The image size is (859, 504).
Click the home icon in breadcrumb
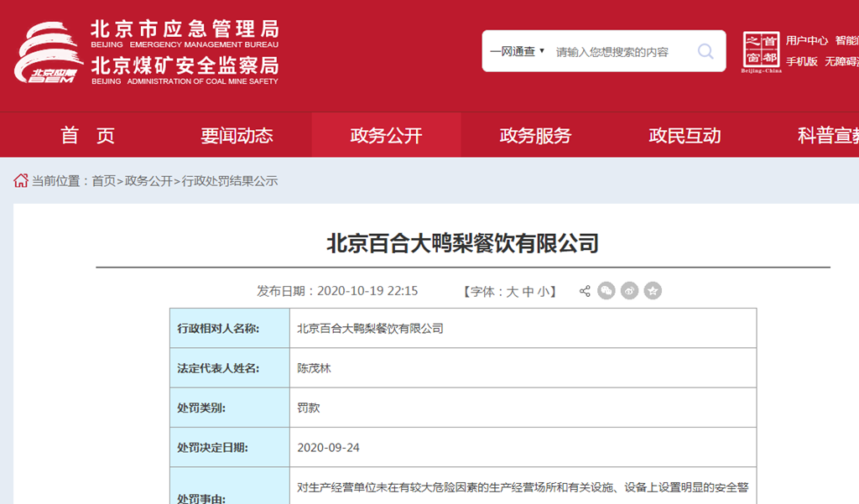tap(21, 181)
